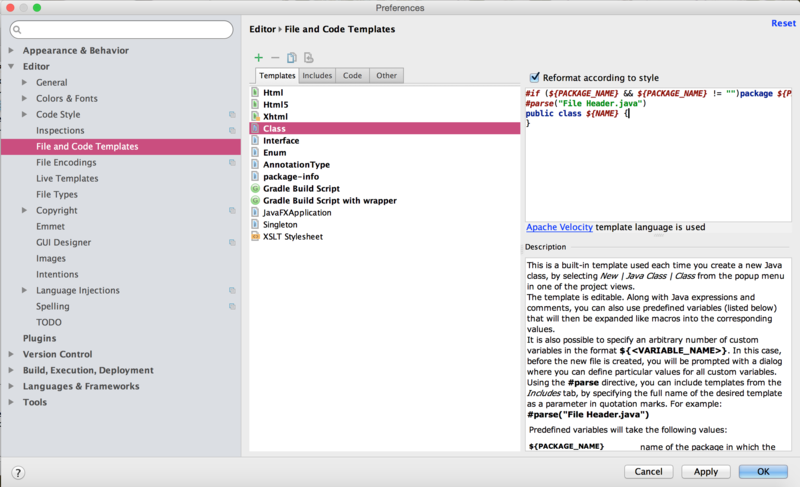Expand the Build, Execution, Deployment section
This screenshot has height=487, width=800.
11,370
